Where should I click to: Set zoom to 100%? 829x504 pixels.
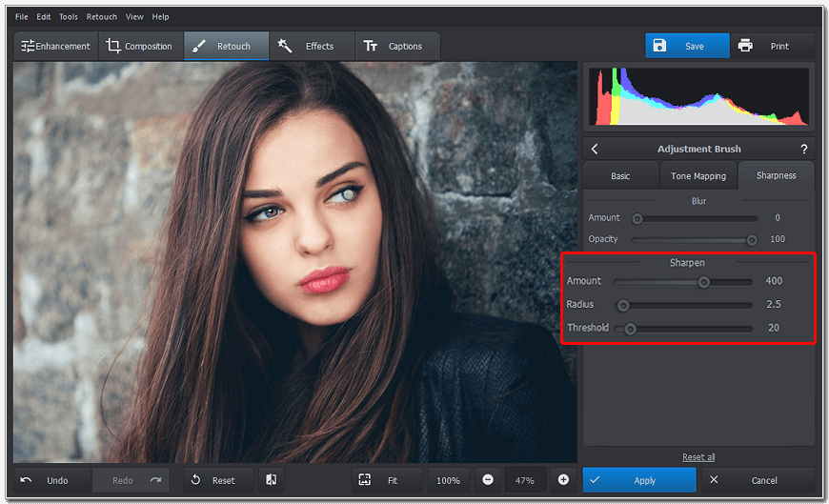pyautogui.click(x=448, y=480)
